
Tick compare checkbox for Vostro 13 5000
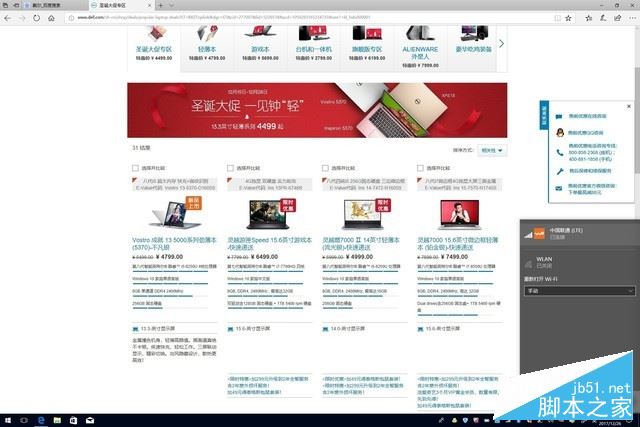point(135,168)
